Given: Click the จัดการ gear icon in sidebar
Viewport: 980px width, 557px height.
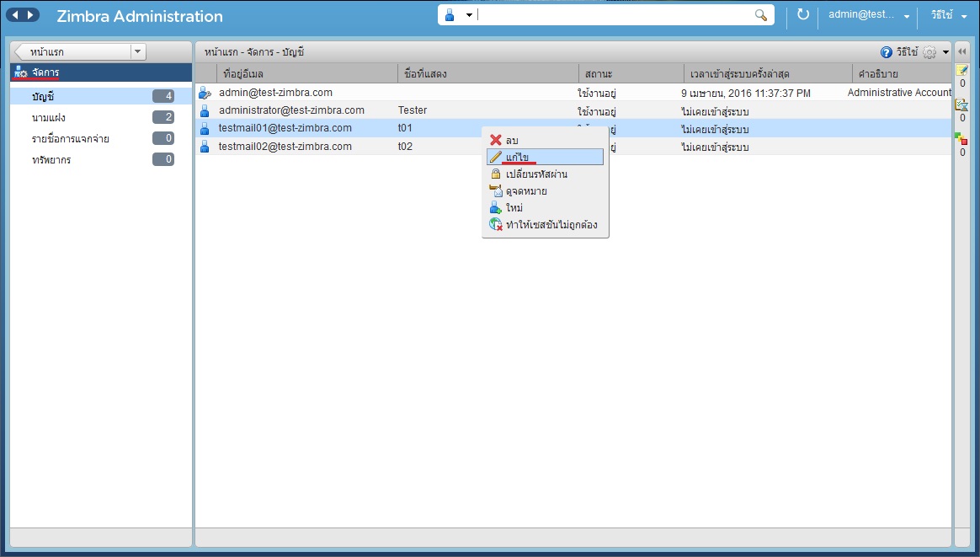Looking at the screenshot, I should click(21, 72).
